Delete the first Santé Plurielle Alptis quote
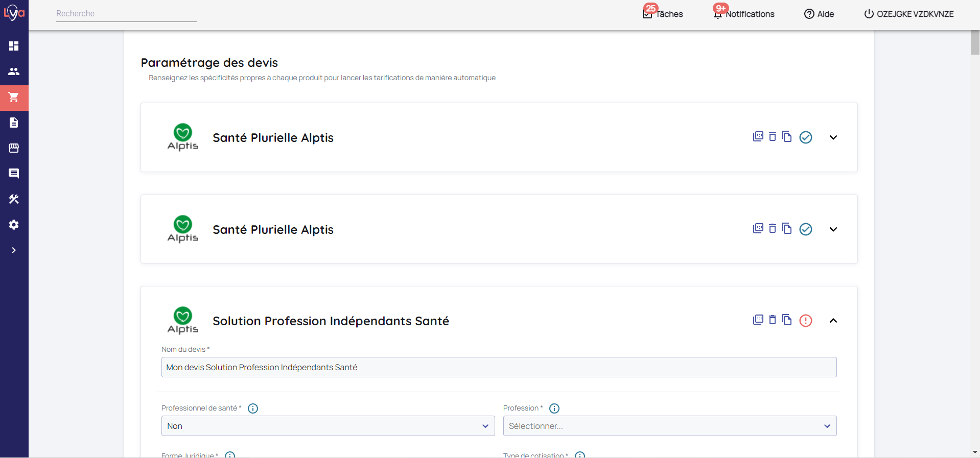Viewport: 980px width, 458px height. pyautogui.click(x=773, y=137)
